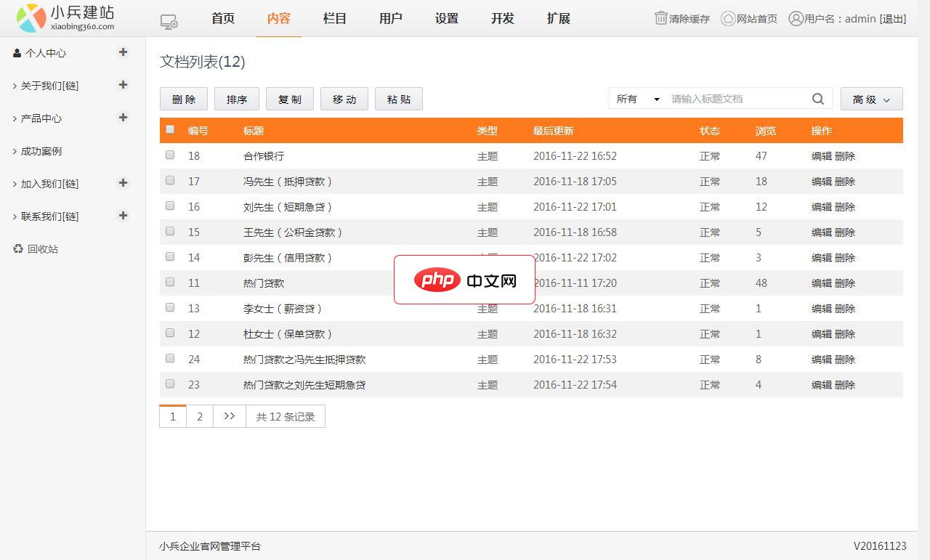Go to page 2 in pagination
The image size is (930, 560).
(x=199, y=416)
